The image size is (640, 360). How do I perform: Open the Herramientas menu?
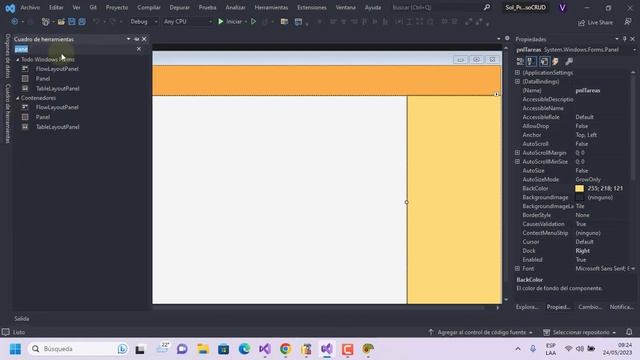pos(271,7)
